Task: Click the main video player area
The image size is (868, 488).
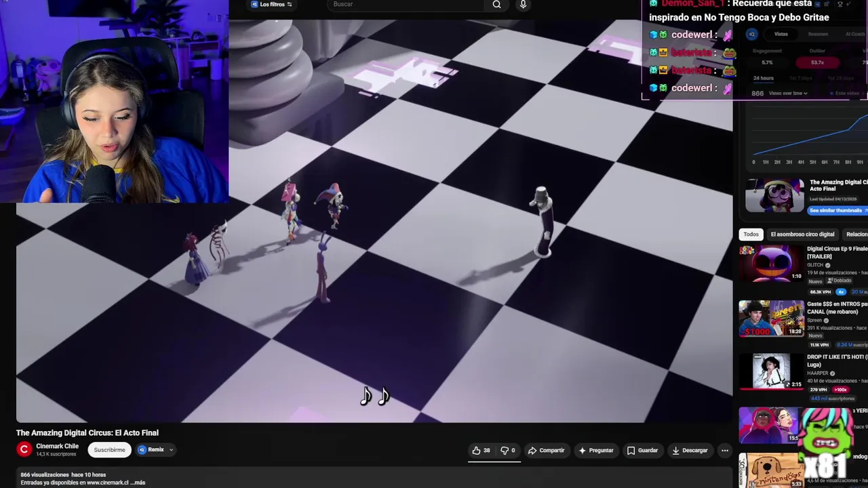Action: click(x=374, y=220)
